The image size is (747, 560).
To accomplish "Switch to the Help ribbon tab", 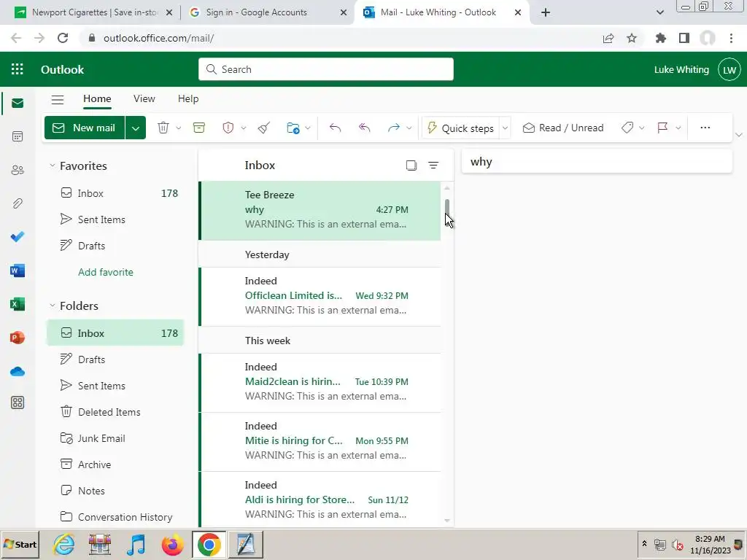I will pos(188,98).
